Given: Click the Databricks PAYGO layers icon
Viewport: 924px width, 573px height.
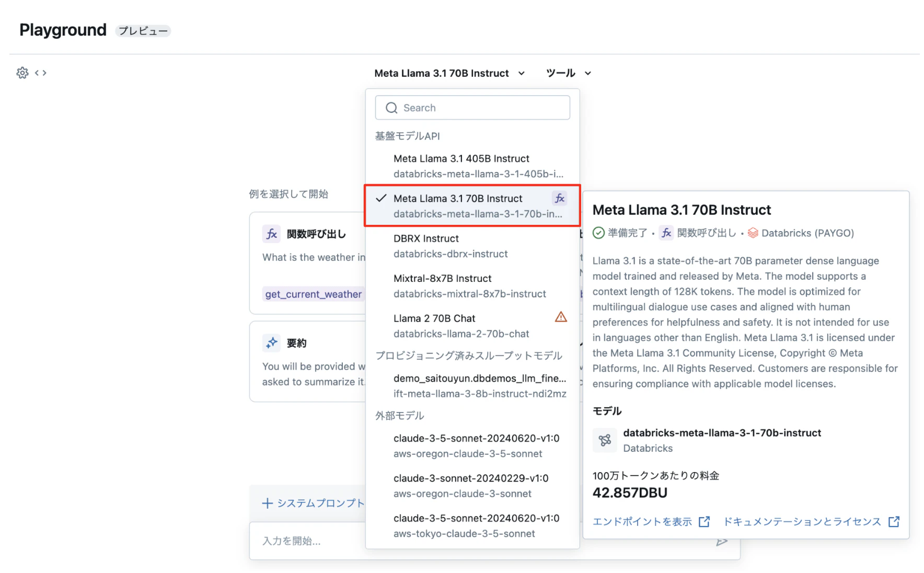Looking at the screenshot, I should point(753,233).
